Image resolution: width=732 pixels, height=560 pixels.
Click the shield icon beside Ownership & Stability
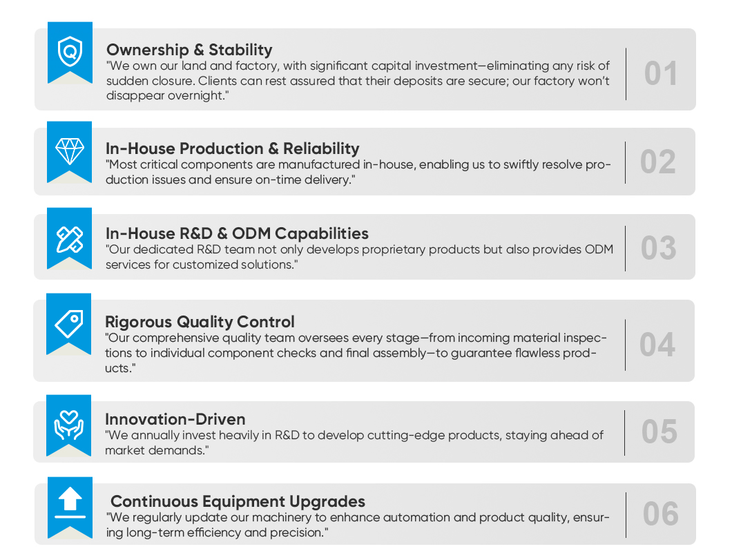[69, 52]
